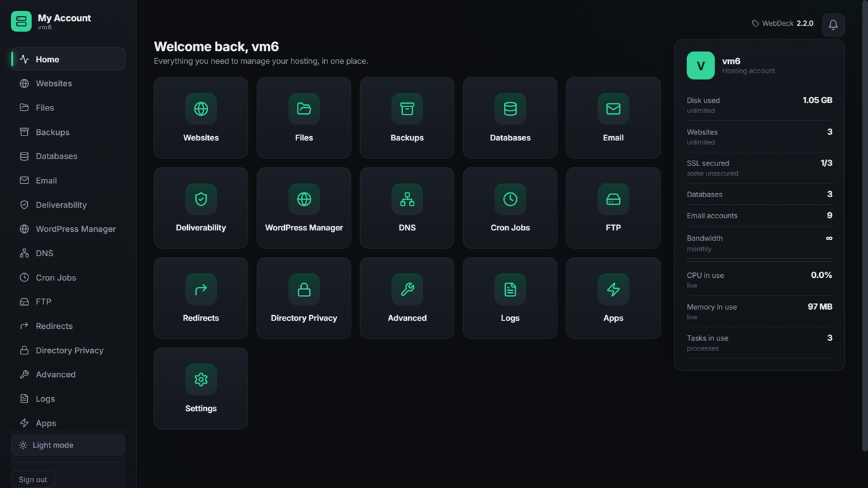The width and height of the screenshot is (868, 488).
Task: Select Home in the sidebar
Action: [68, 59]
